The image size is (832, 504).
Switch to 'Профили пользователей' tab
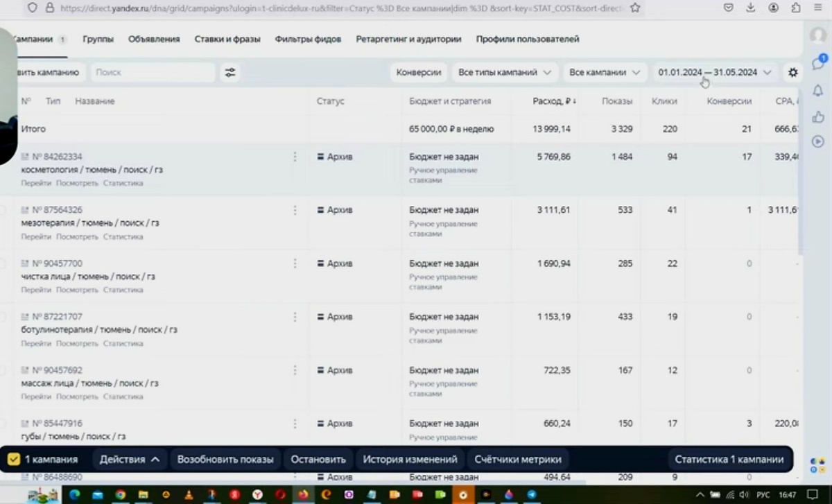528,40
